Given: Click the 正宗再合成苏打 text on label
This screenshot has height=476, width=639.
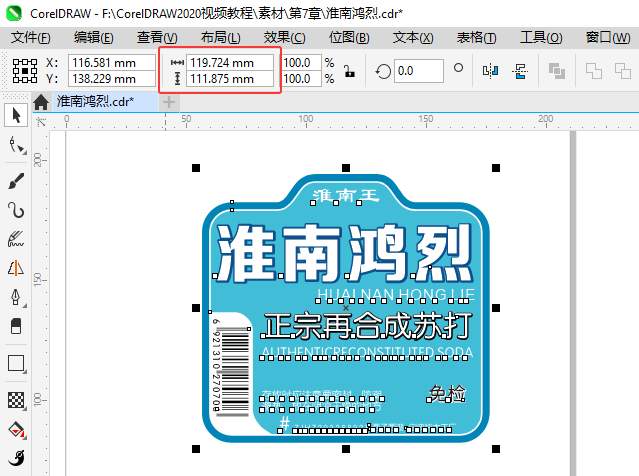Looking at the screenshot, I should click(367, 326).
